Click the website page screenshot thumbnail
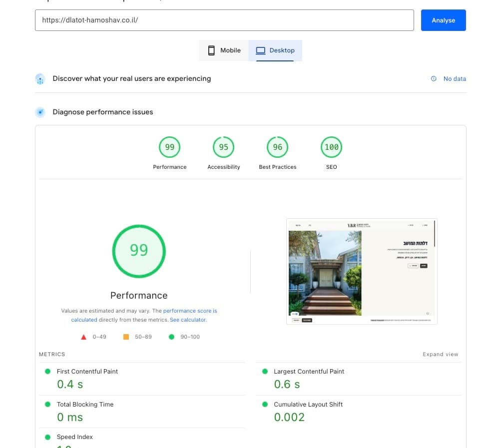493x448 pixels. pos(362,271)
